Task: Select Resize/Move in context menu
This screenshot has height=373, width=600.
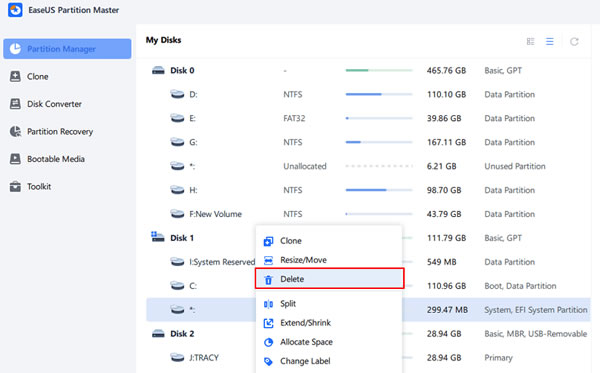Action: click(329, 260)
